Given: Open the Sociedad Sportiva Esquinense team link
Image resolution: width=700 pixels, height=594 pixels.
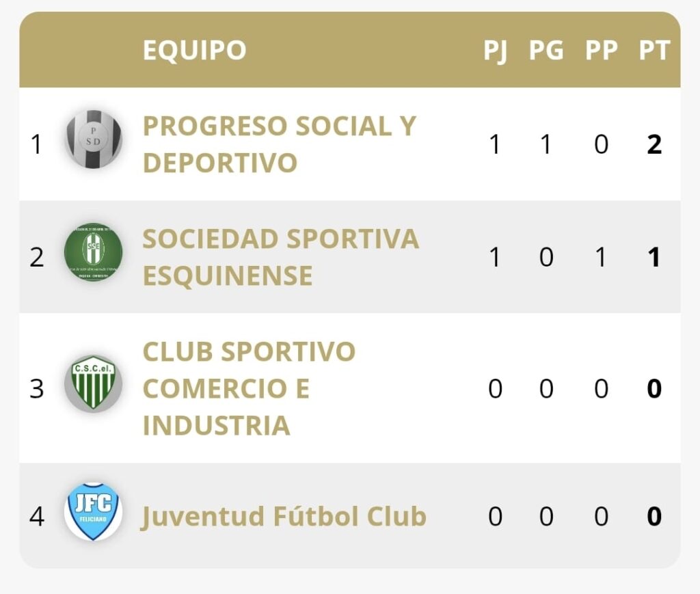Looking at the screenshot, I should pyautogui.click(x=280, y=257).
